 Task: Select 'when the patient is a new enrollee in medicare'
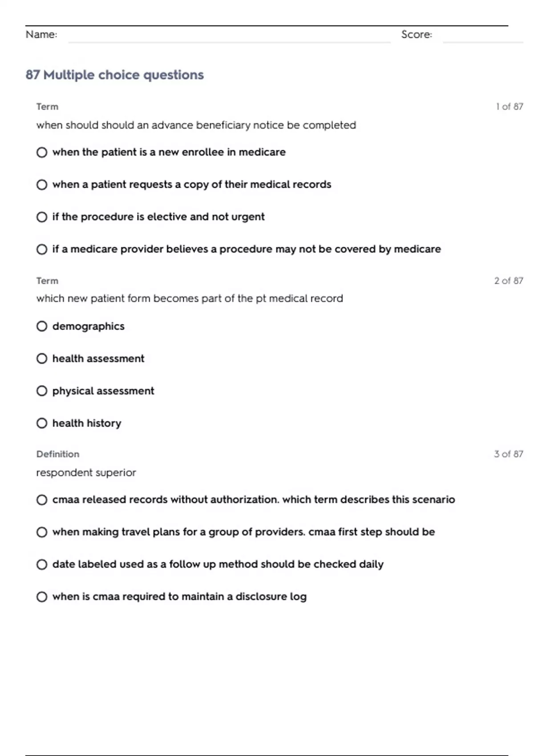(42, 153)
